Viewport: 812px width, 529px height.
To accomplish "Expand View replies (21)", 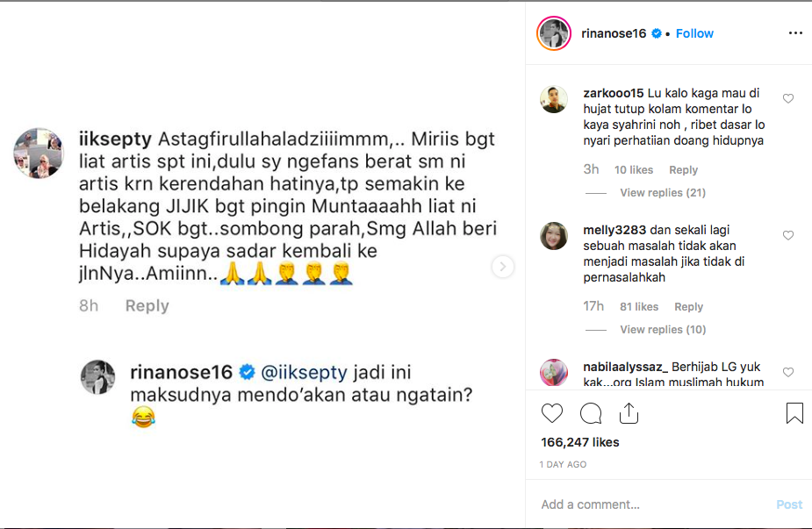I will click(x=663, y=192).
